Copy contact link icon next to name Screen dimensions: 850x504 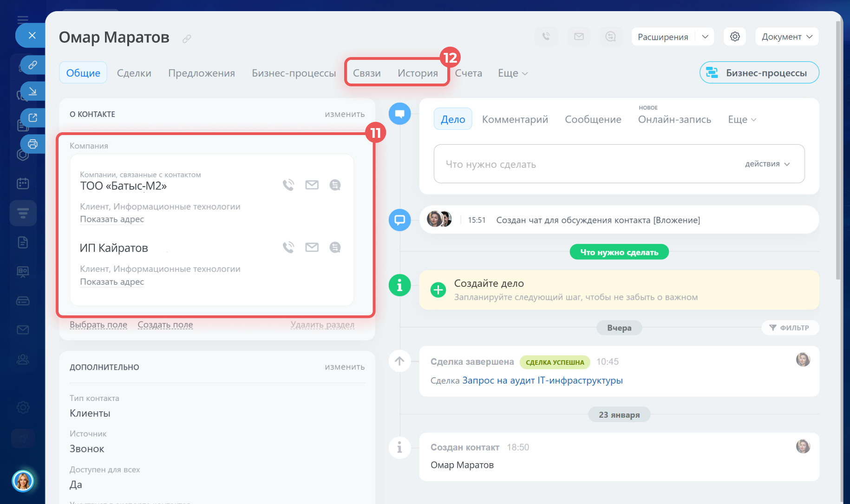[x=187, y=39]
